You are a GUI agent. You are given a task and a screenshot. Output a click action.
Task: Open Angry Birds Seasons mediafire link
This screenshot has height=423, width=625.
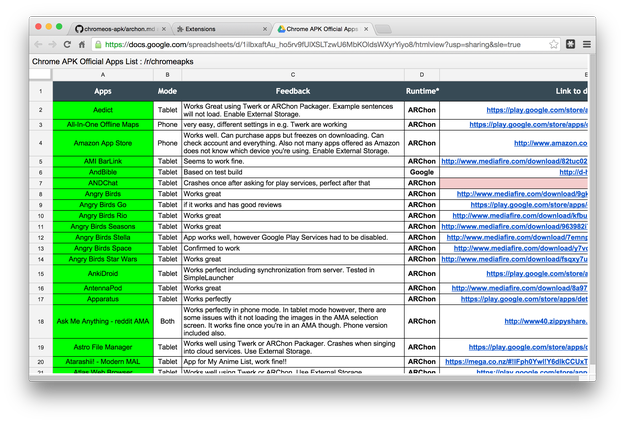pos(514,226)
